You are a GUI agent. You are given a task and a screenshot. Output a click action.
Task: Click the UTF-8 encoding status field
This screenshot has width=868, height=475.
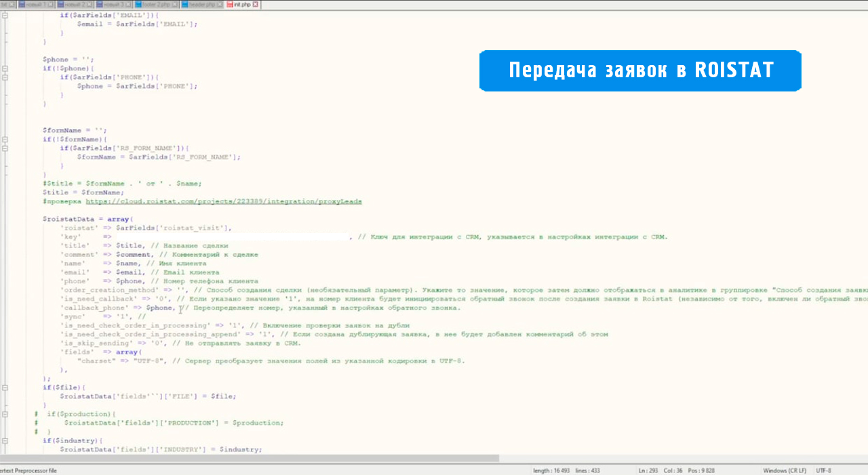823,470
